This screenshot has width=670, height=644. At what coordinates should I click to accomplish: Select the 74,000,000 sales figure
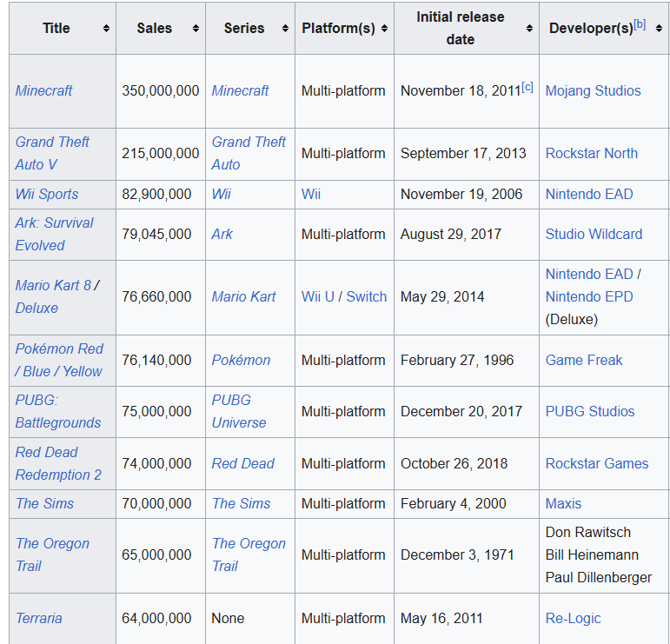[156, 464]
